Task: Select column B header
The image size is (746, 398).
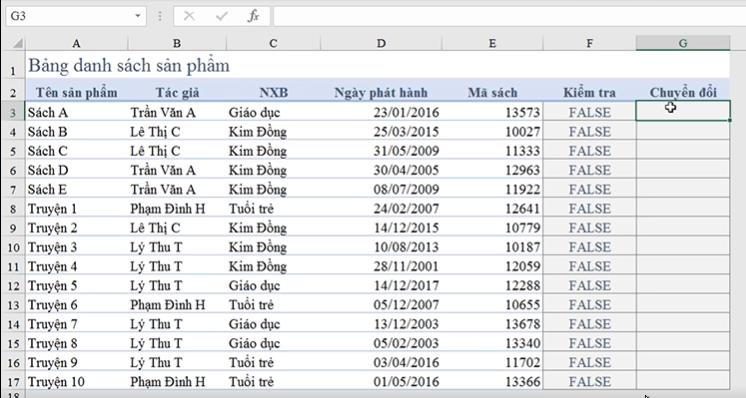Action: tap(177, 44)
